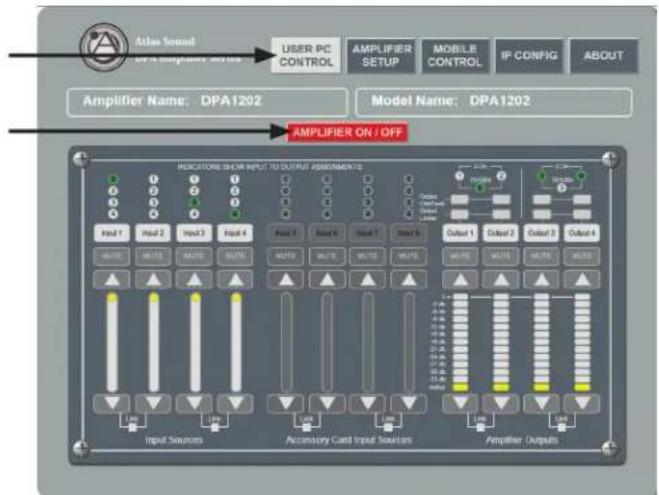Click the Output 2 level meter
Viewport: 659px width, 495px height.
coord(501,342)
